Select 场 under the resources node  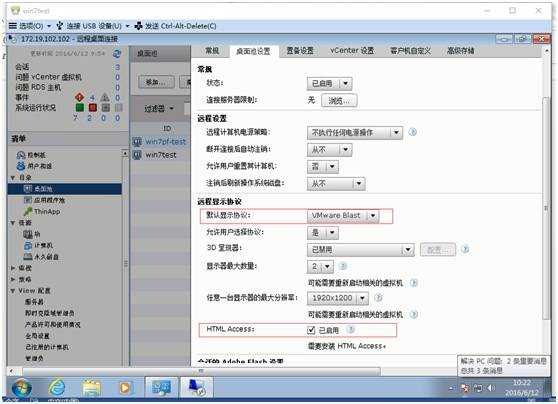(x=32, y=234)
